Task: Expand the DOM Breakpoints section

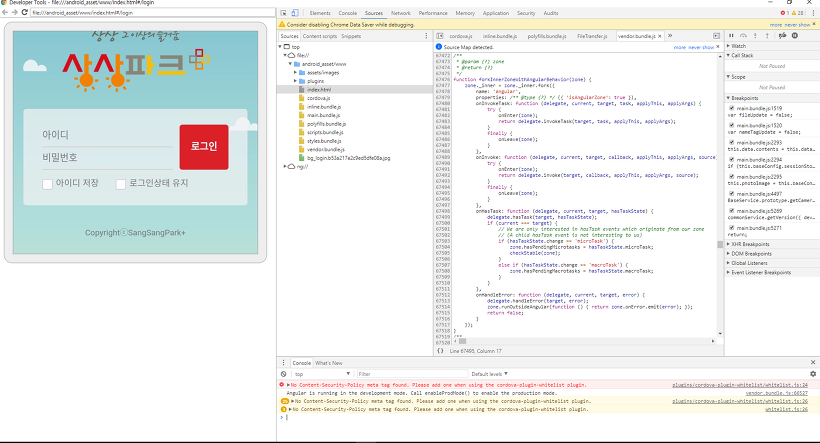Action: coord(772,254)
